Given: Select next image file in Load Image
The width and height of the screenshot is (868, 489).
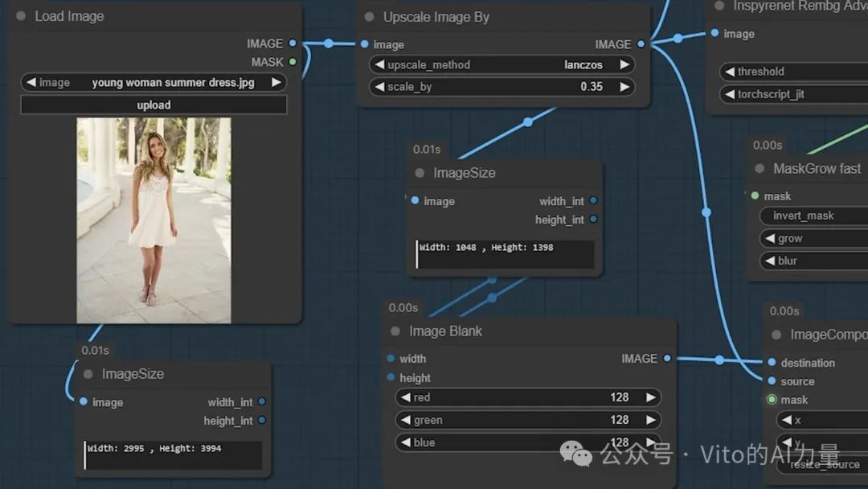Looking at the screenshot, I should [276, 83].
